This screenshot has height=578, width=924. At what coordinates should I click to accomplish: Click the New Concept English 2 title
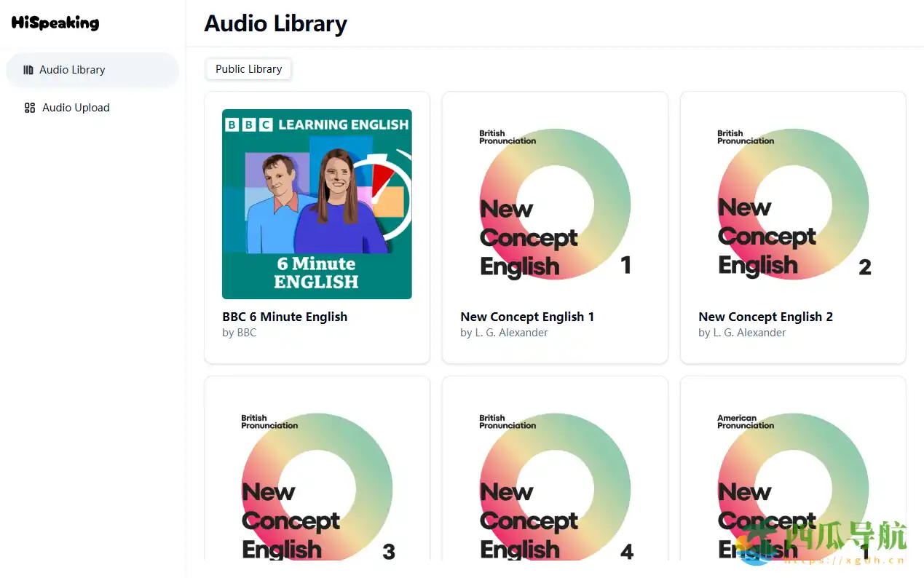click(765, 317)
